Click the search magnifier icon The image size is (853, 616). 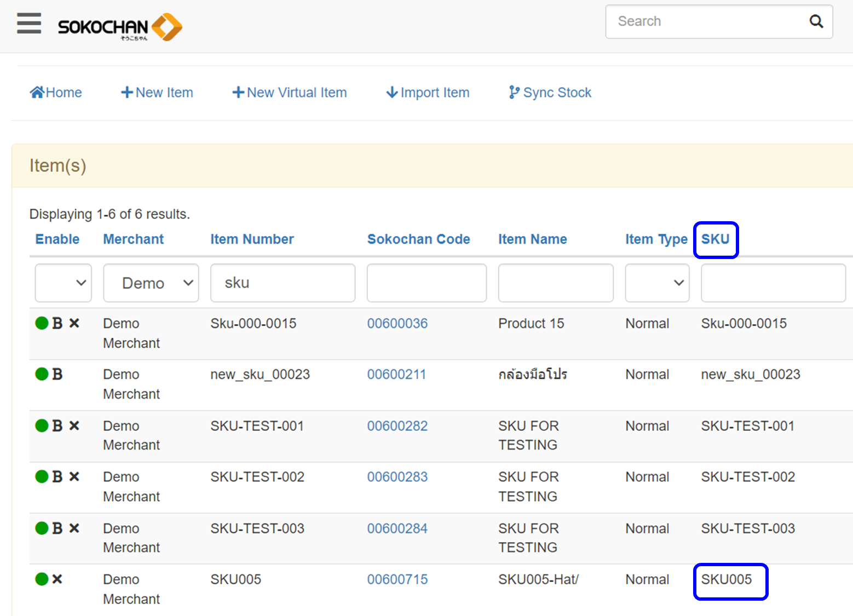click(x=816, y=21)
